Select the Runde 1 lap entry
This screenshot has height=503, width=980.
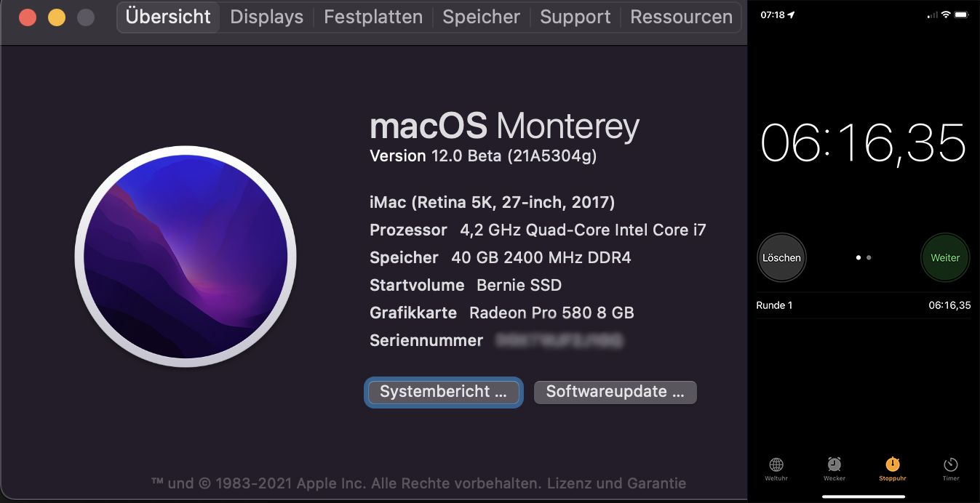pyautogui.click(x=863, y=305)
